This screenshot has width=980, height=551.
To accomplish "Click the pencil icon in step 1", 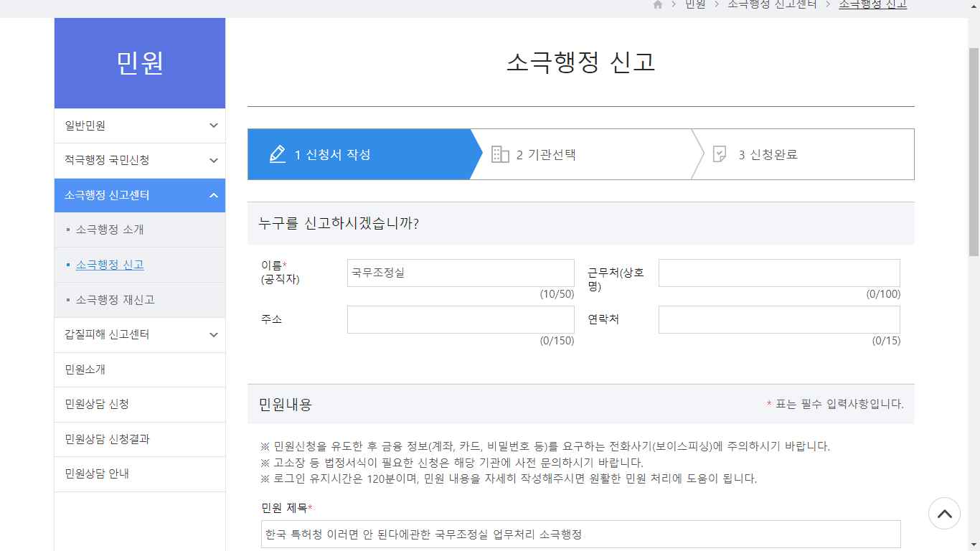I will click(x=278, y=154).
